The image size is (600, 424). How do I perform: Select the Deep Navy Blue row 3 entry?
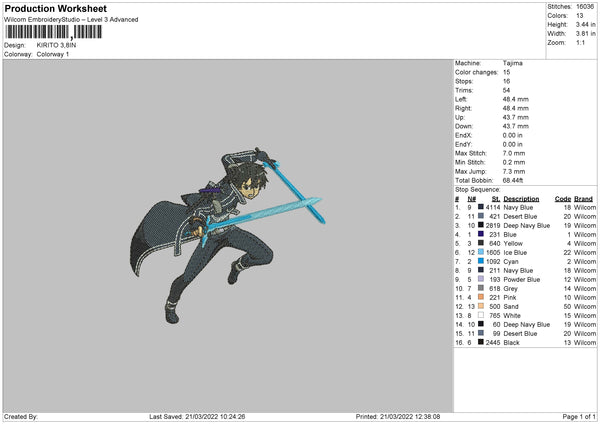click(525, 225)
